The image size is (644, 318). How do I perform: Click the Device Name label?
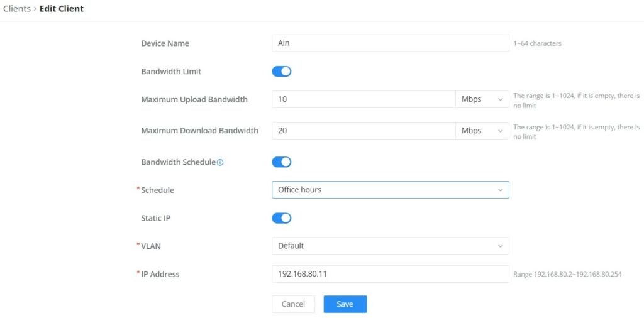coord(165,43)
